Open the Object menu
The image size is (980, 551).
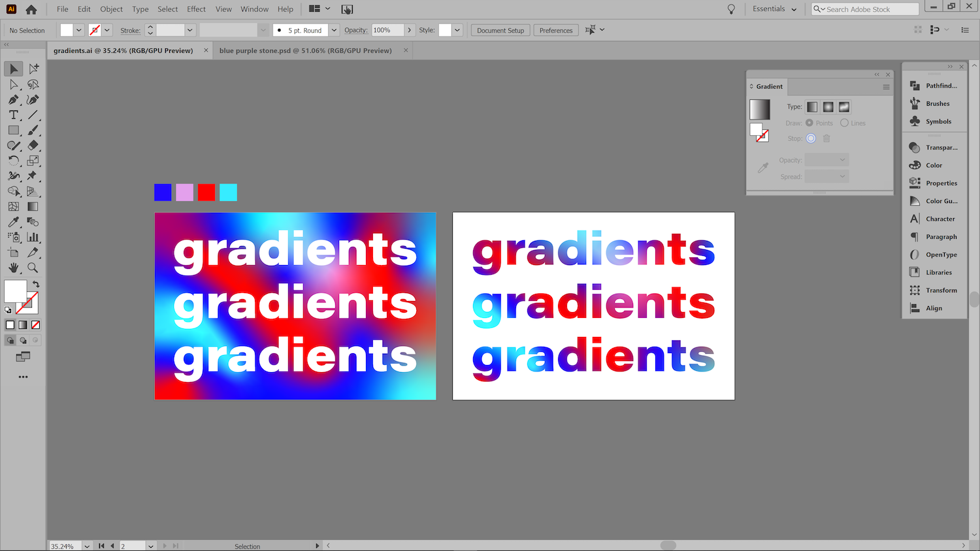(x=112, y=9)
